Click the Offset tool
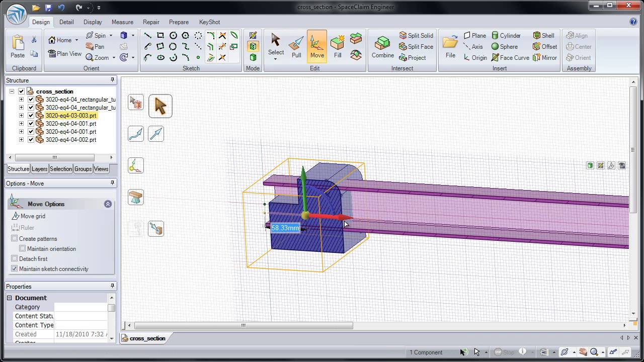Viewport: 644px width, 362px height. pyautogui.click(x=545, y=46)
